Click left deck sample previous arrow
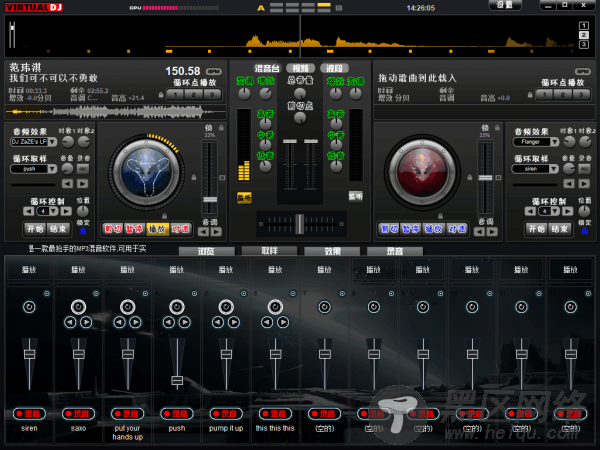The image size is (600, 450). click(67, 184)
